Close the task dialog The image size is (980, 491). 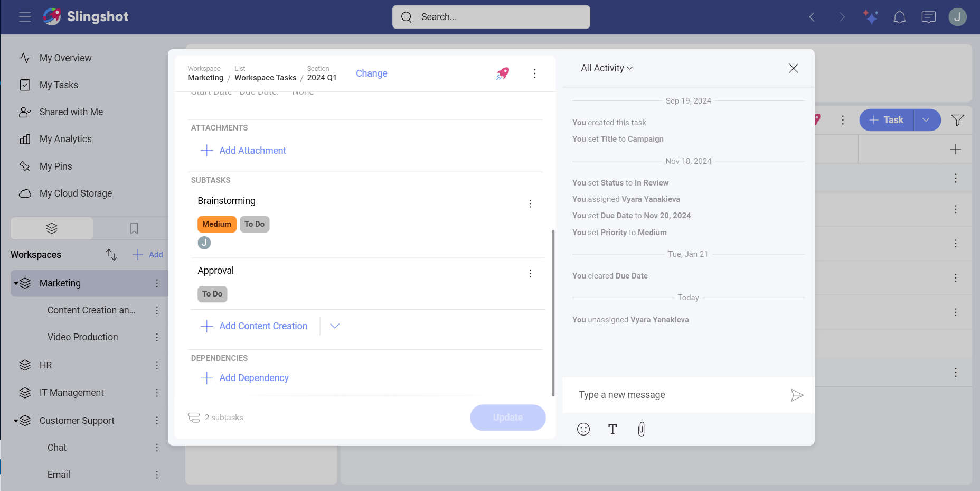click(793, 68)
